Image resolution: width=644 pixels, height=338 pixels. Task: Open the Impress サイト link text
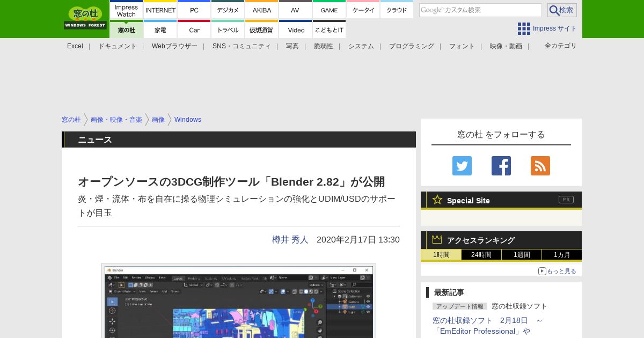pos(555,28)
